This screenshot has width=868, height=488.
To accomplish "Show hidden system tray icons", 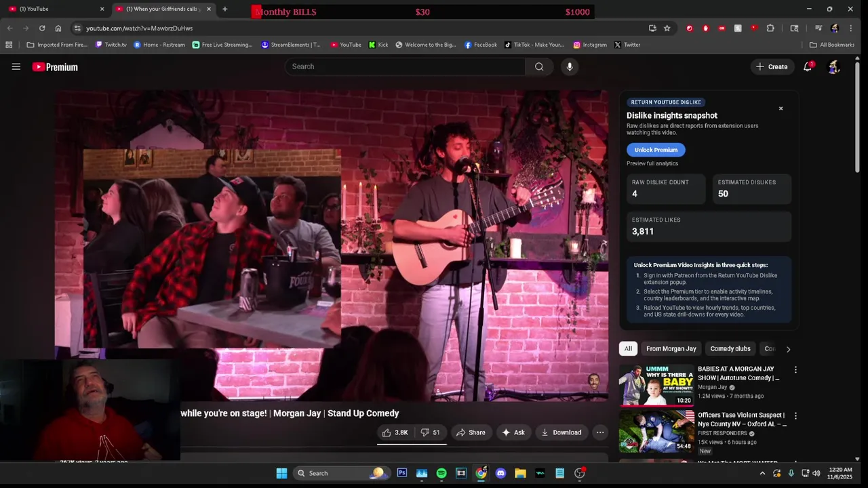I will point(762,473).
